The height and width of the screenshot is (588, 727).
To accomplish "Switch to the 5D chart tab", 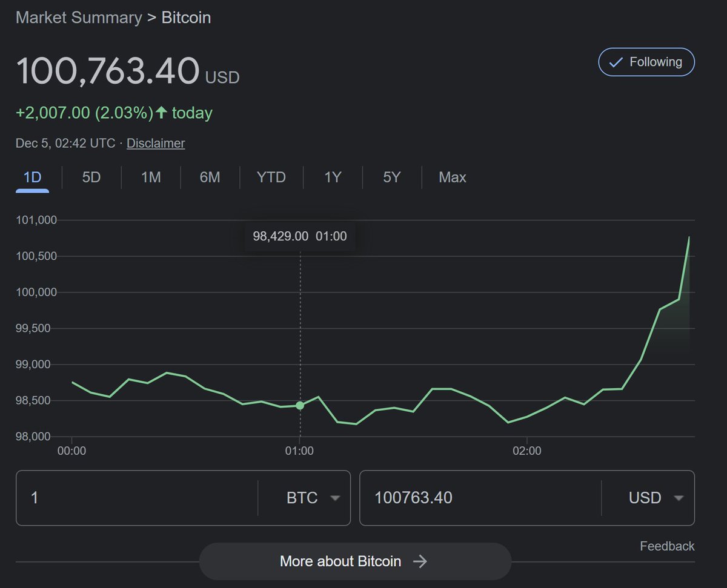I will [91, 177].
